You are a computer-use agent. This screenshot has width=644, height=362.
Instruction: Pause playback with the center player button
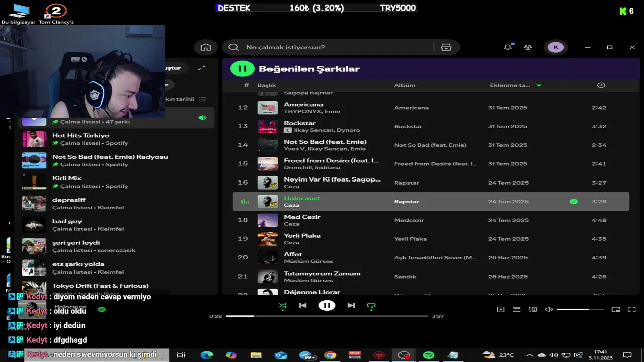[327, 305]
